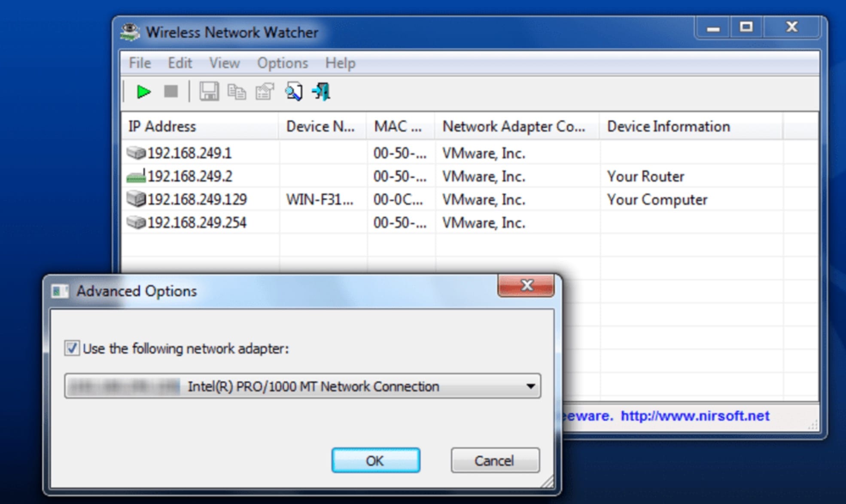Click the computer icon next to 192.168.249.129
The height and width of the screenshot is (504, 846).
point(135,199)
